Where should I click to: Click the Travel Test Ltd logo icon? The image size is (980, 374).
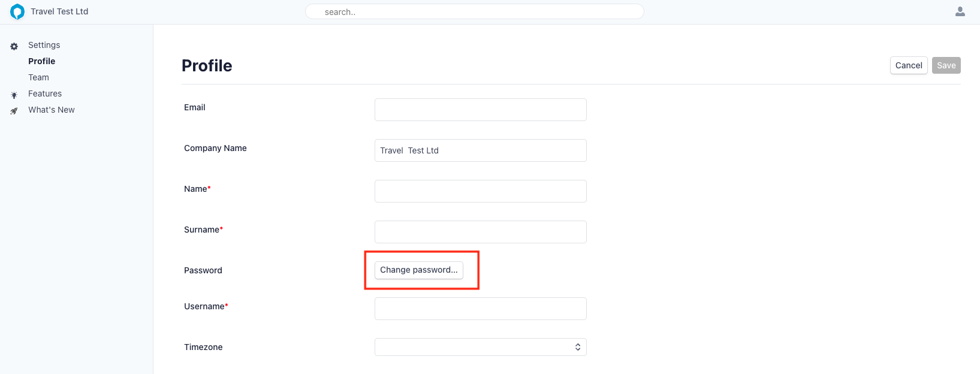point(17,11)
